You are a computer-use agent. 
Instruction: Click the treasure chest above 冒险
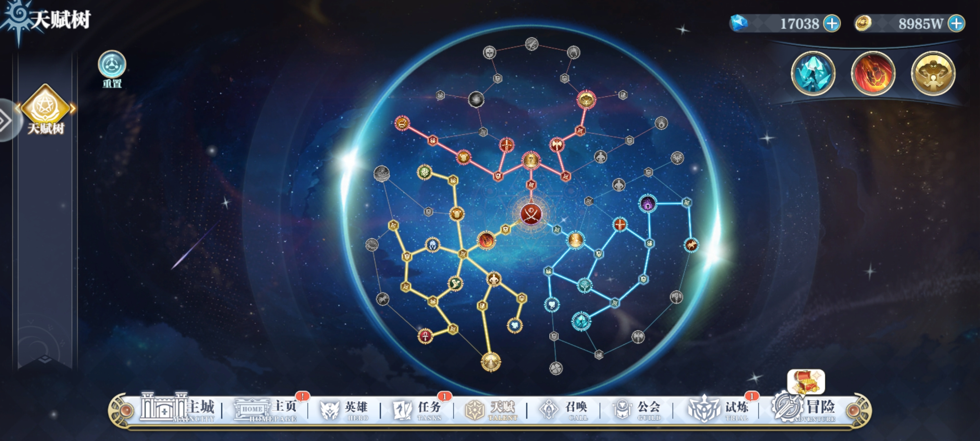pyautogui.click(x=806, y=382)
